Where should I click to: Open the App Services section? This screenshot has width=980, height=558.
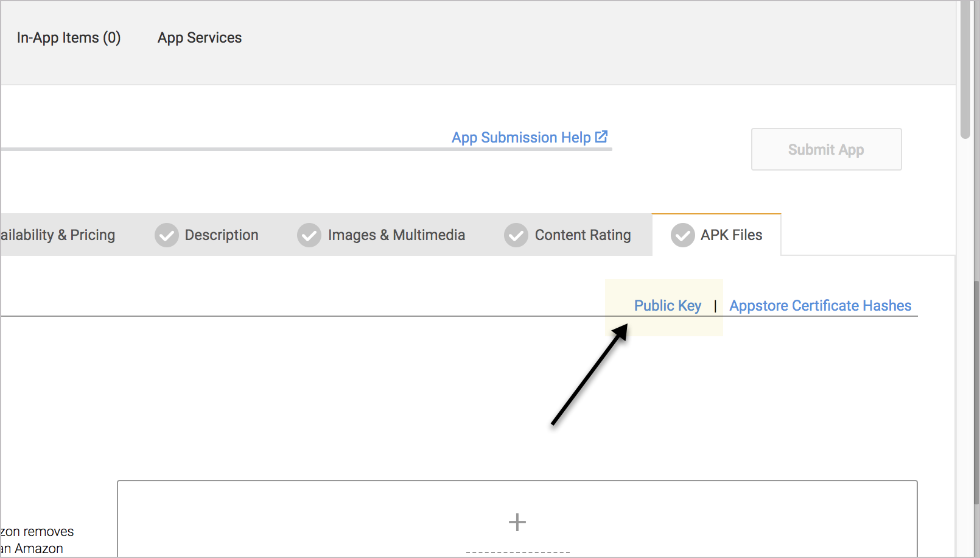200,38
